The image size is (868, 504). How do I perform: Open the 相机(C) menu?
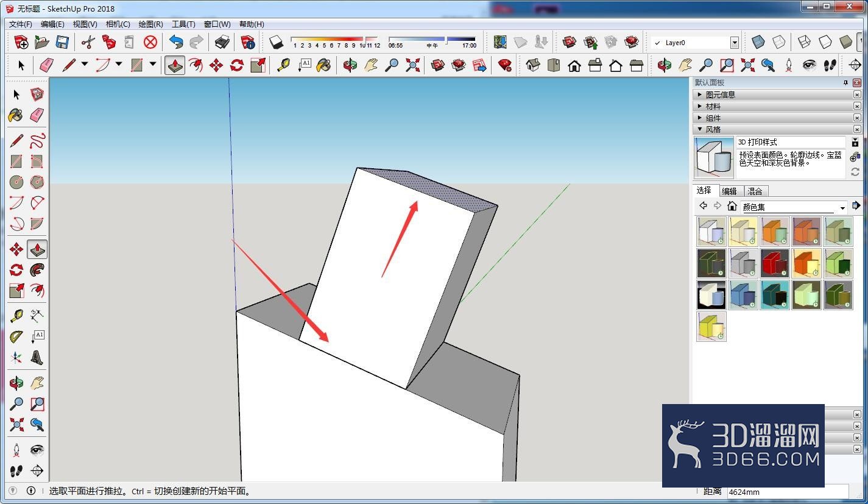click(118, 24)
